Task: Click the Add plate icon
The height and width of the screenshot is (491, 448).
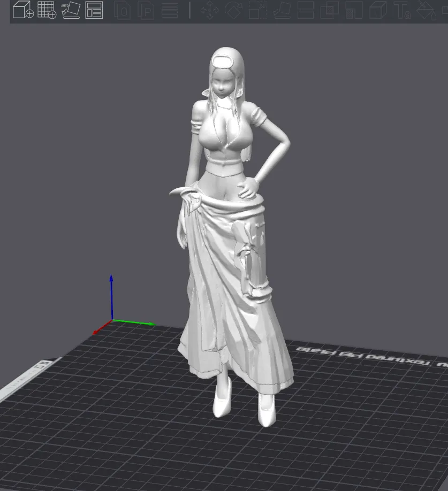Action: click(47, 11)
